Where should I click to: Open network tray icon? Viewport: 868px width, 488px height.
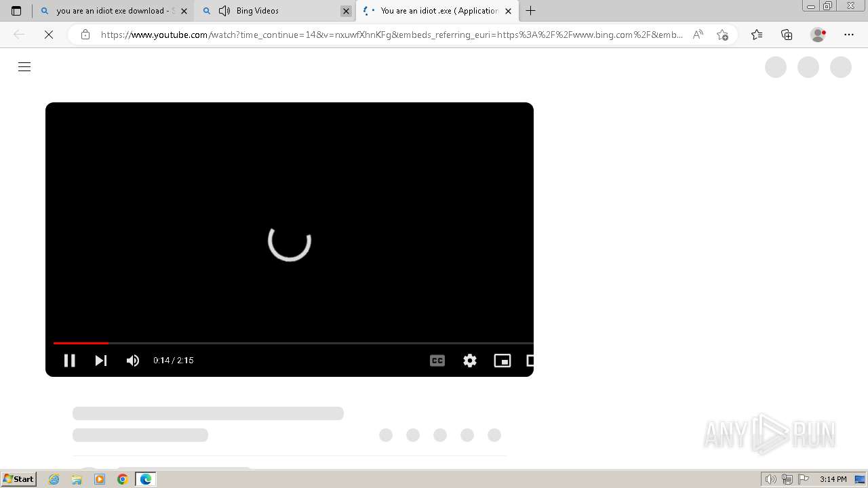[787, 479]
